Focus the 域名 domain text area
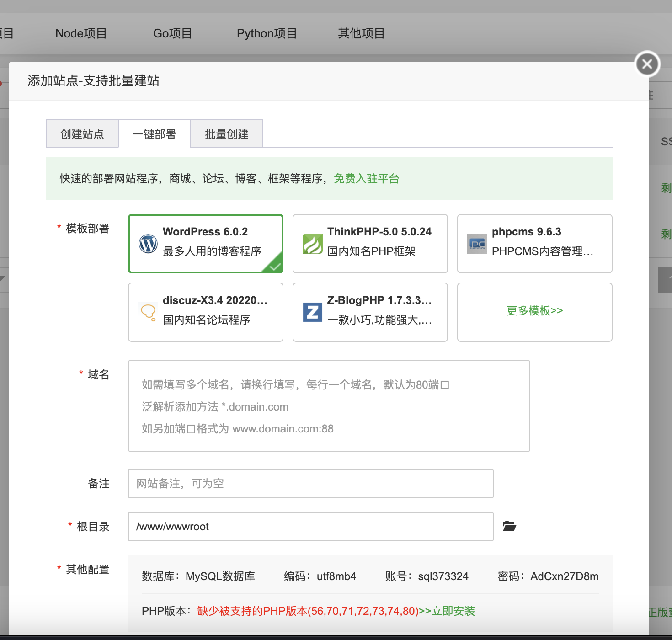The height and width of the screenshot is (640, 672). [x=329, y=406]
